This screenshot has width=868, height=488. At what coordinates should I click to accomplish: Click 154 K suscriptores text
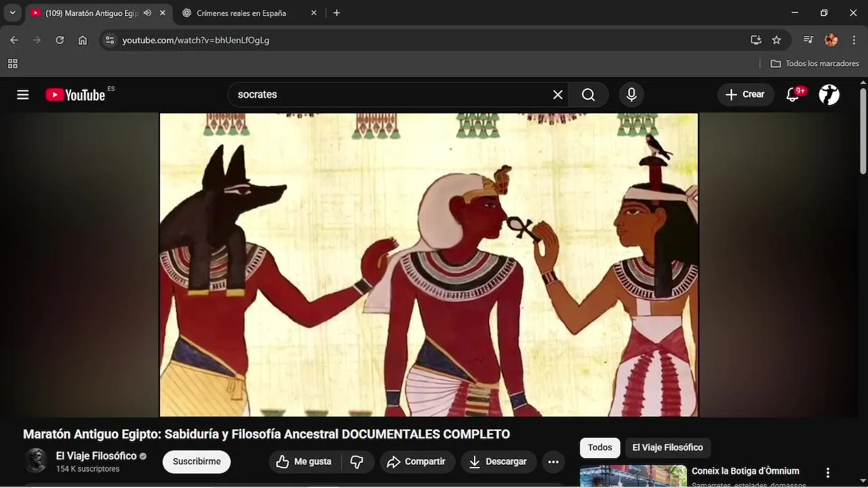(87, 469)
